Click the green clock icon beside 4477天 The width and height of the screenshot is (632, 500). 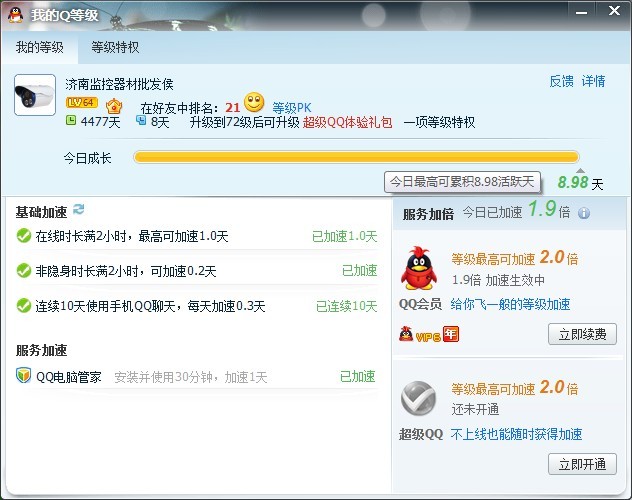pyautogui.click(x=71, y=120)
